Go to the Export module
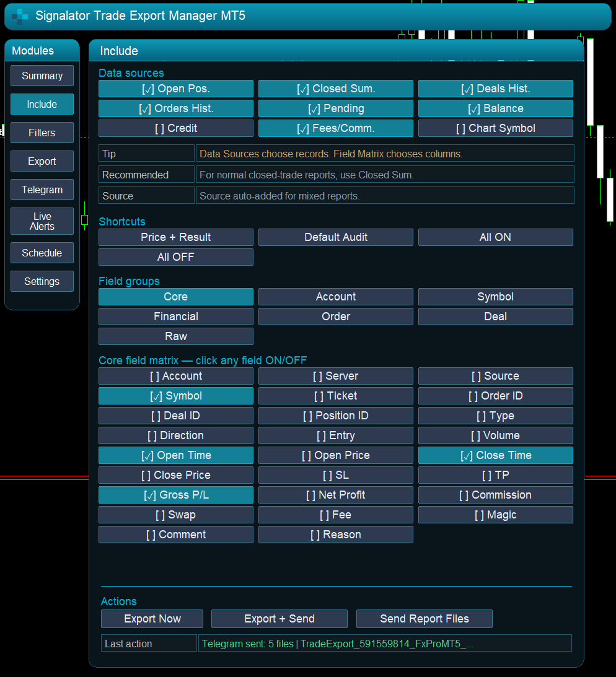 42,161
